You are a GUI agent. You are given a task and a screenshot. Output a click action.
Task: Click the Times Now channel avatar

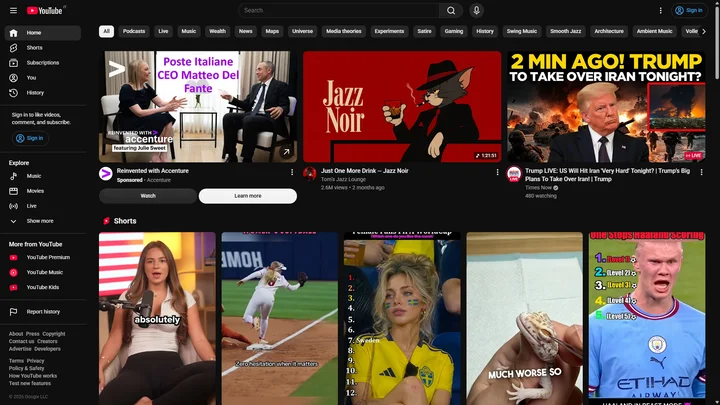(x=514, y=174)
